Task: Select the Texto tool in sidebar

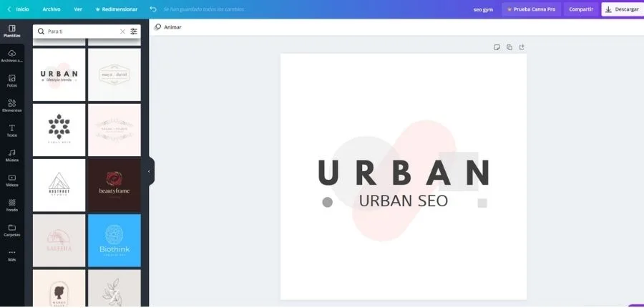Action: coord(11,130)
